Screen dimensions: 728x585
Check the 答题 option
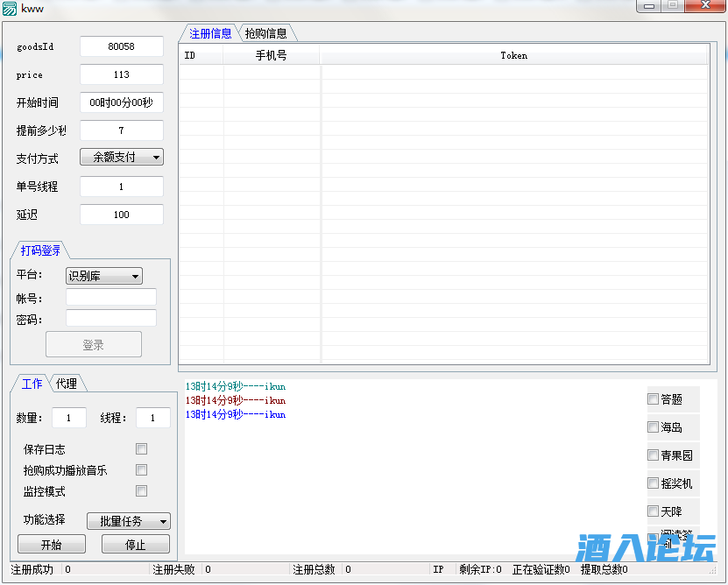tap(653, 399)
